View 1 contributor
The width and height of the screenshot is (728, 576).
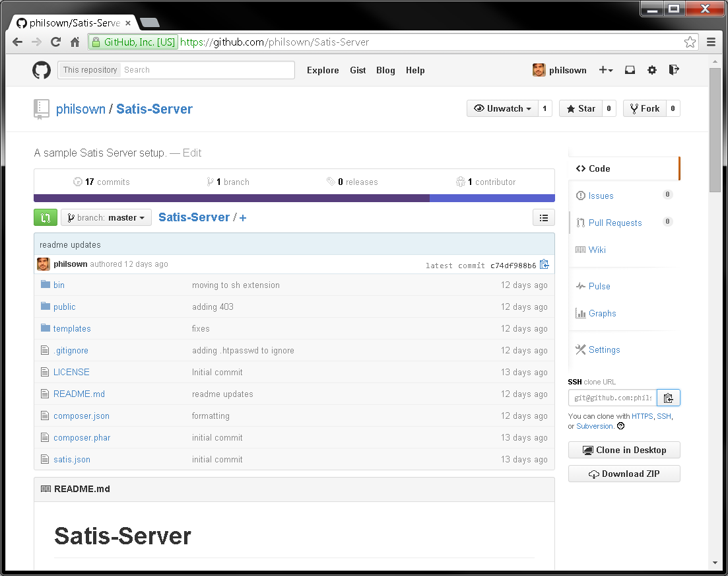486,182
